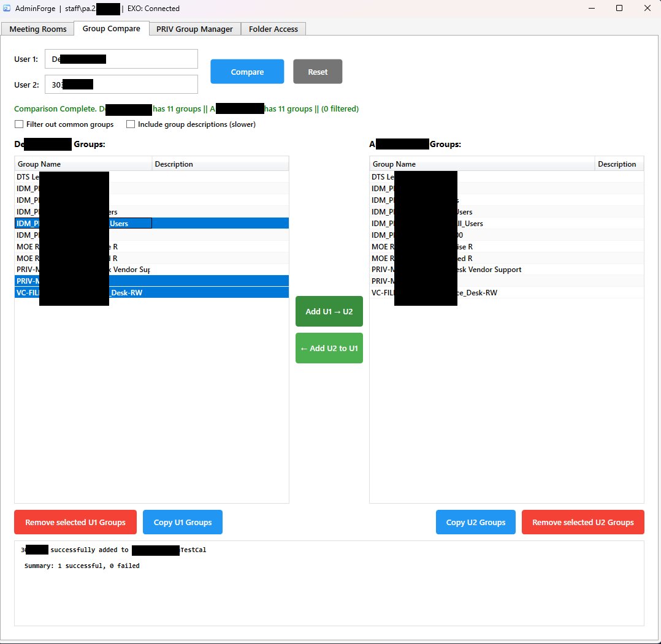The width and height of the screenshot is (661, 644).
Task: Click the Summary: 1 successful, 0 failed log line
Action: pos(82,566)
